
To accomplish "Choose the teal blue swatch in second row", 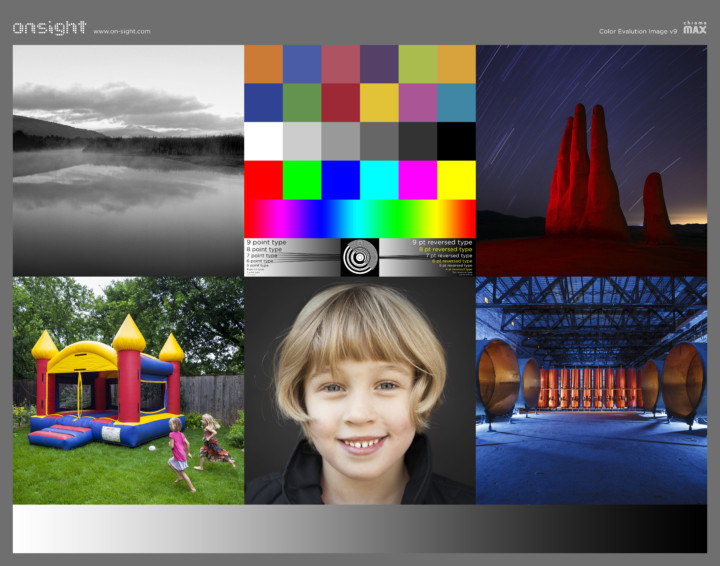I will click(456, 103).
